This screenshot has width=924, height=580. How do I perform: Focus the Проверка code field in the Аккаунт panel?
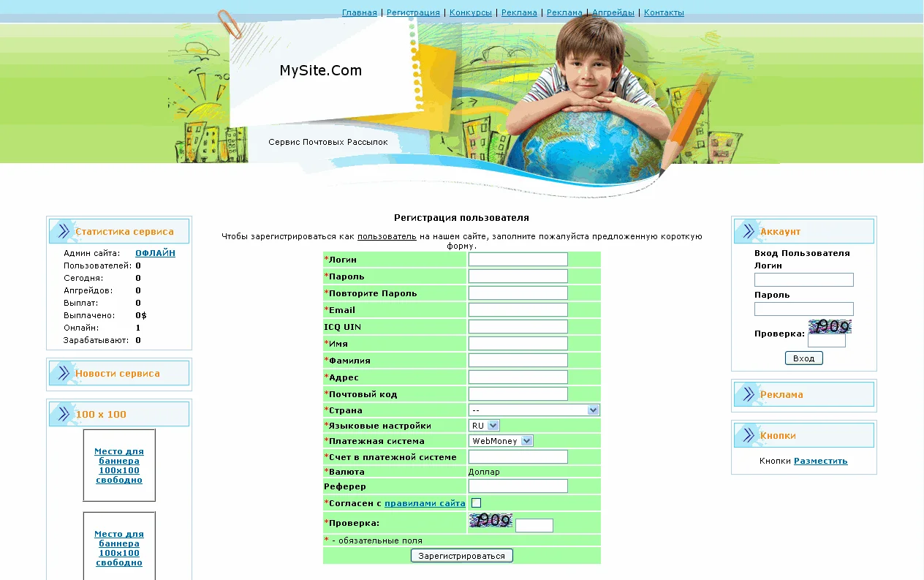(x=827, y=341)
